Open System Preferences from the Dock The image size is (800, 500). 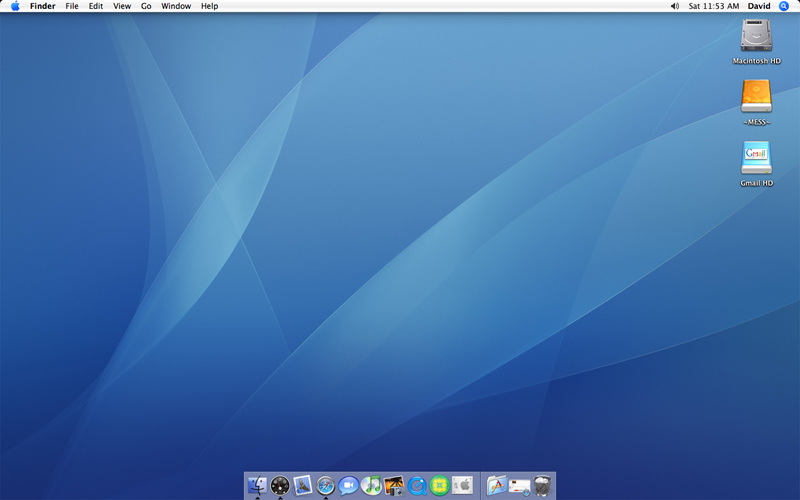(462, 486)
